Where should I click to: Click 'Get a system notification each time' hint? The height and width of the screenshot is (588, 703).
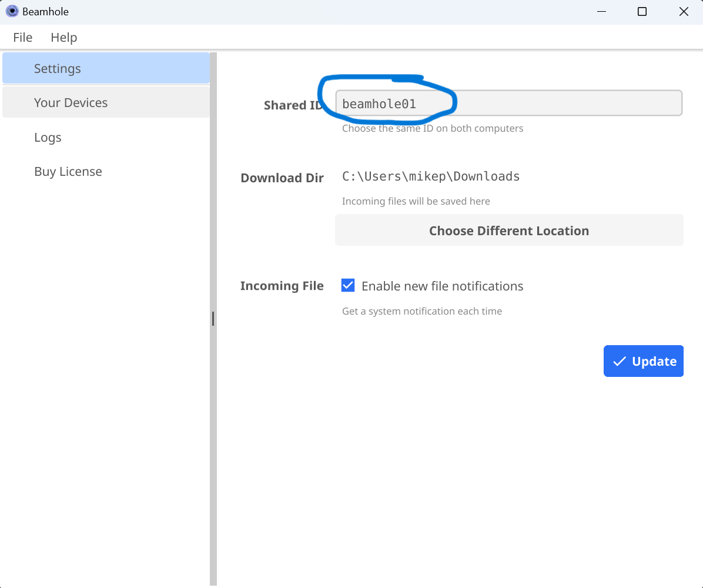click(422, 311)
